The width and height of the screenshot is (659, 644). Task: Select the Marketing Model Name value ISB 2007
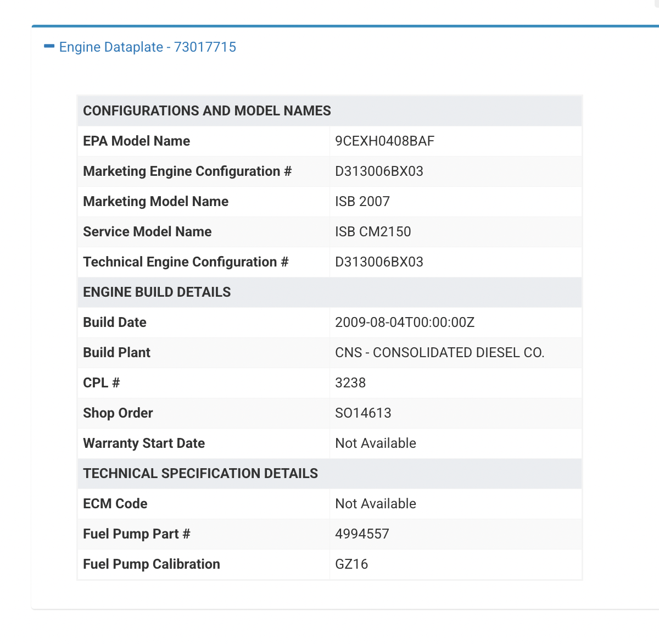(362, 202)
